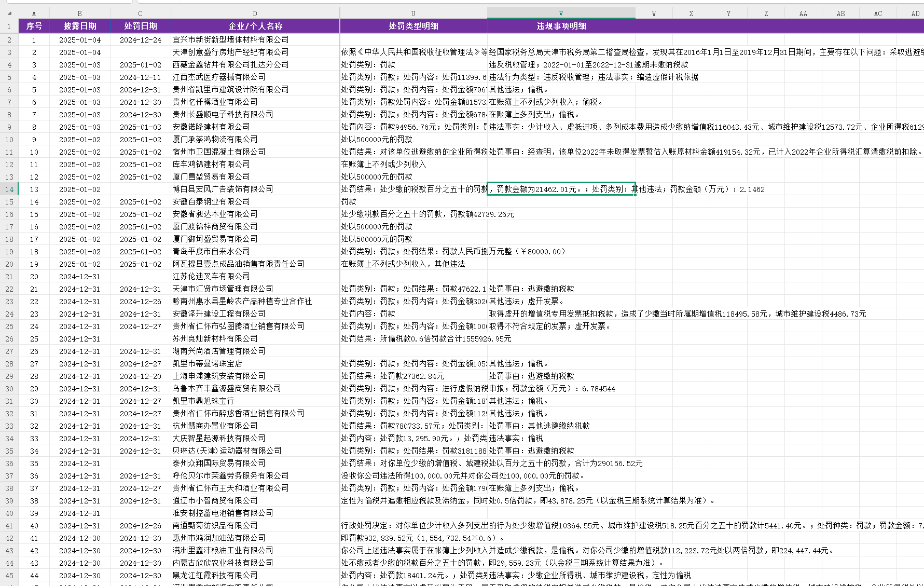Select the cell 宿州市卫国混凝土有限公司
Screen dimensions: 924x586
tap(255, 152)
